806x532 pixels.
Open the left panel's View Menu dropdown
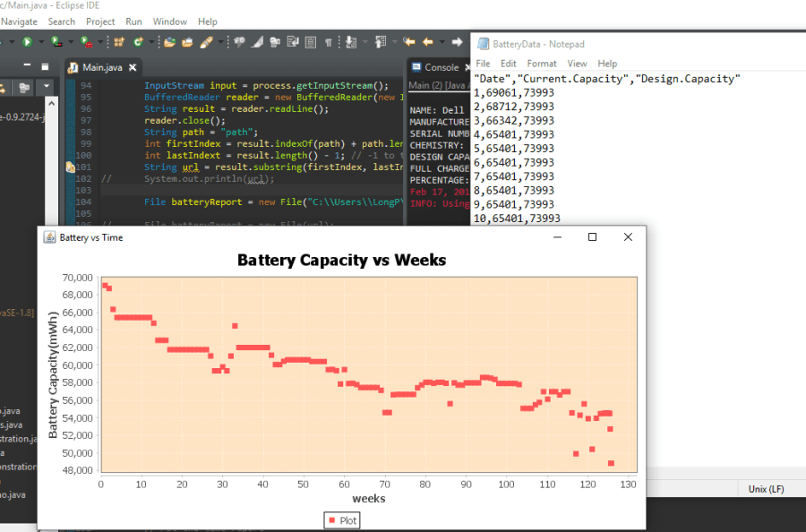pyautogui.click(x=47, y=87)
